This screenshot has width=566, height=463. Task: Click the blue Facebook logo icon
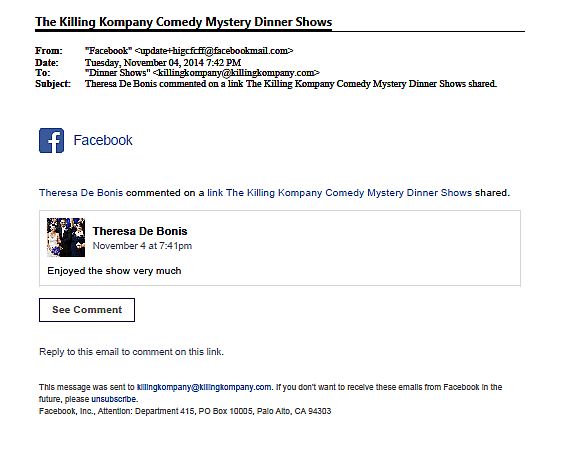[x=52, y=140]
